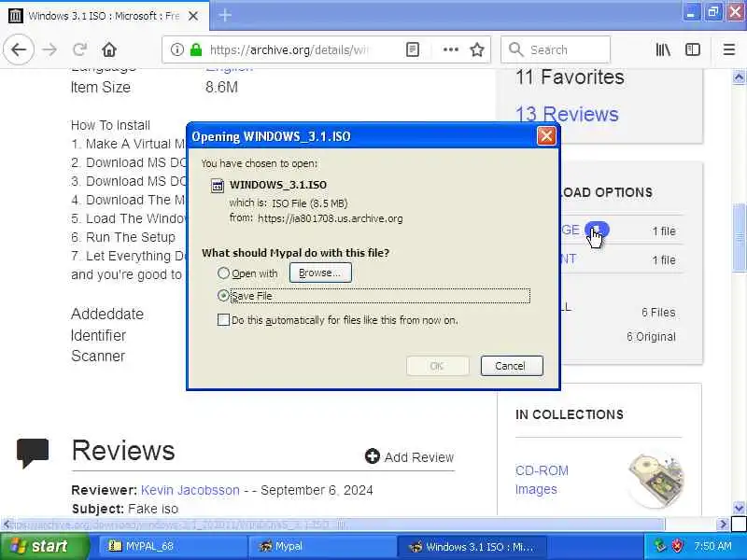This screenshot has height=560, width=747.
Task: Click the WINDOWS_3.1.ISO file icon in dialog
Action: pos(218,185)
